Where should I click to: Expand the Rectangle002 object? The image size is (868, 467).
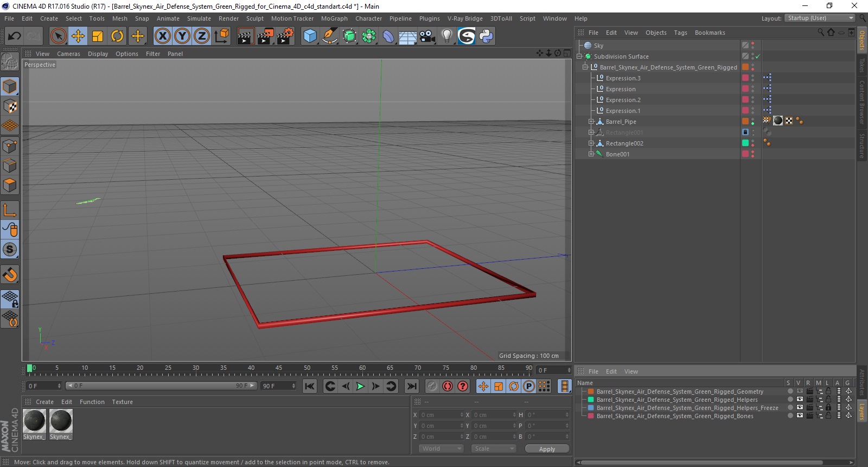[591, 143]
